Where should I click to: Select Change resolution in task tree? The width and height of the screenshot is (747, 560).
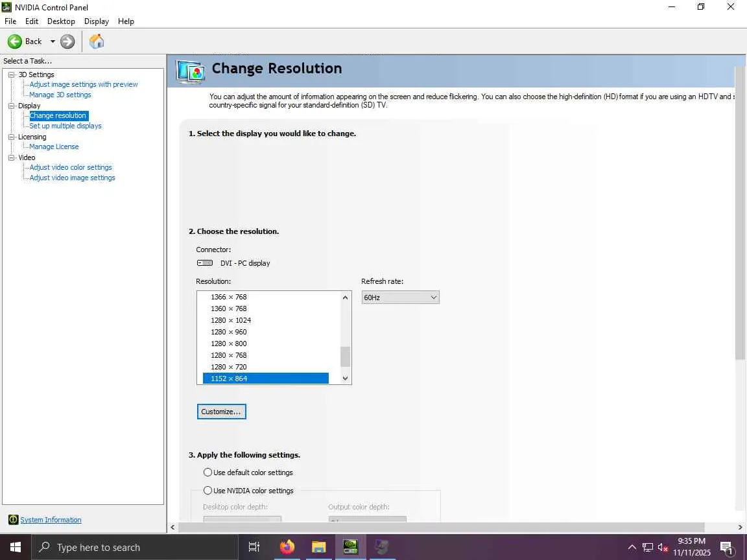click(x=58, y=116)
